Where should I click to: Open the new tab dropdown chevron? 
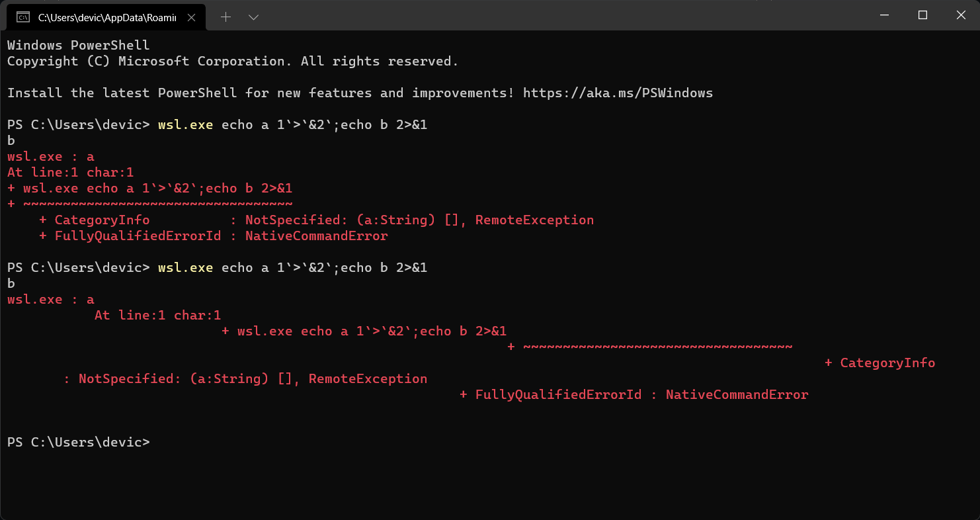tap(254, 17)
